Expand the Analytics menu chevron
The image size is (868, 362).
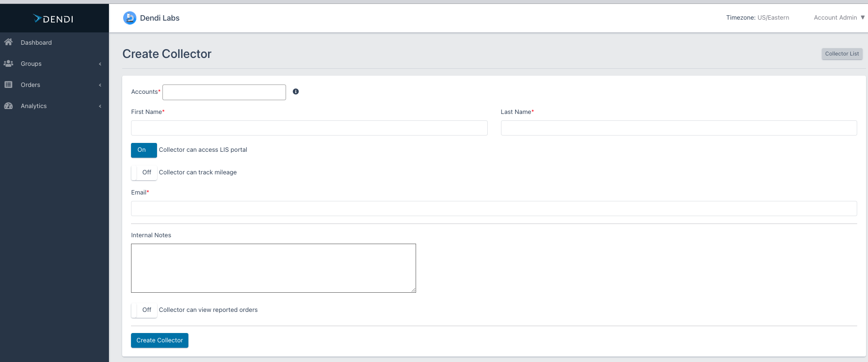tap(100, 106)
